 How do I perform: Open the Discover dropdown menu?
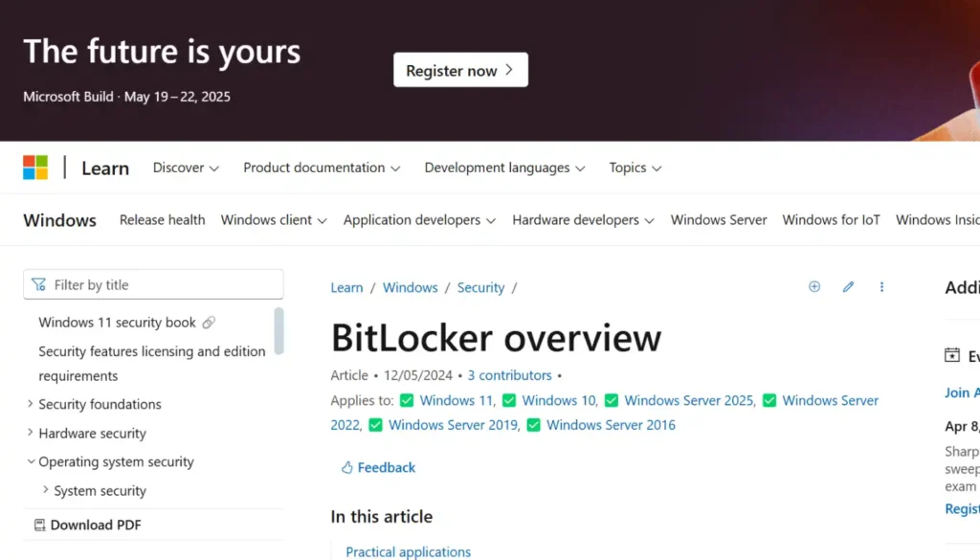click(186, 168)
